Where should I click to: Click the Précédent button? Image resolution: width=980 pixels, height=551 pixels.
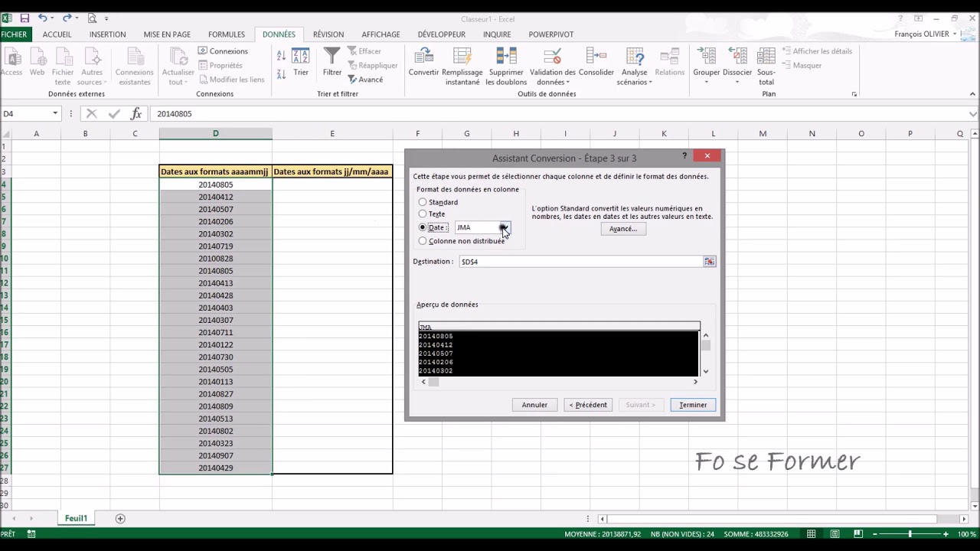[588, 405]
